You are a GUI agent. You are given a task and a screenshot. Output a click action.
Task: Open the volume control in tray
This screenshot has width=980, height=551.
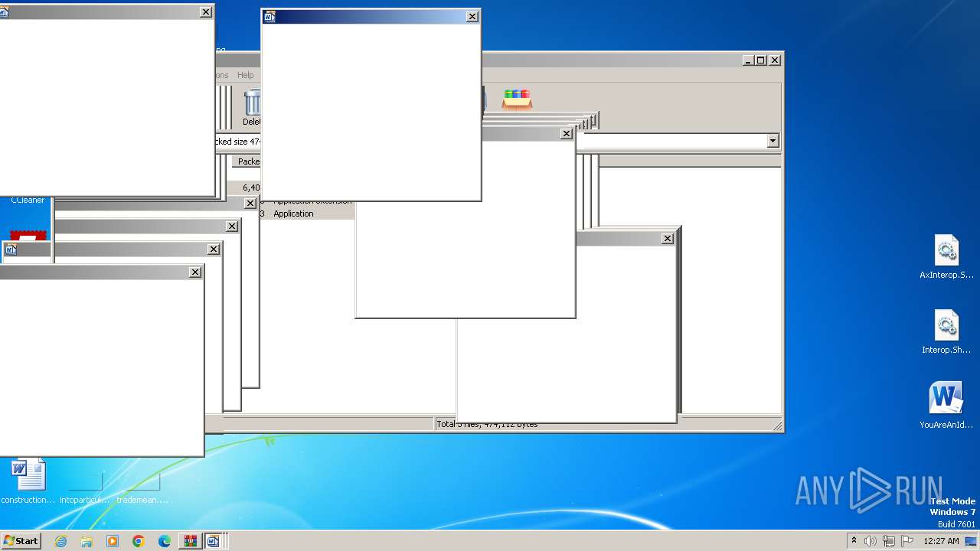click(x=871, y=541)
